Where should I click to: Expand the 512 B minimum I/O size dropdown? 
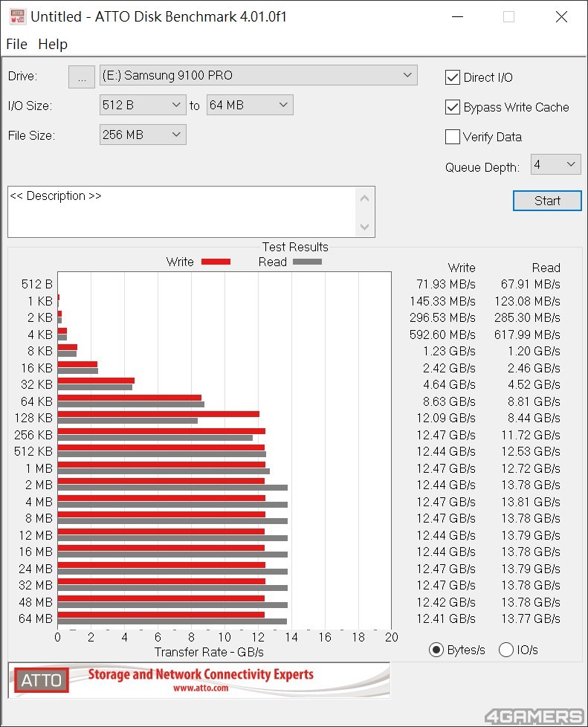click(142, 106)
